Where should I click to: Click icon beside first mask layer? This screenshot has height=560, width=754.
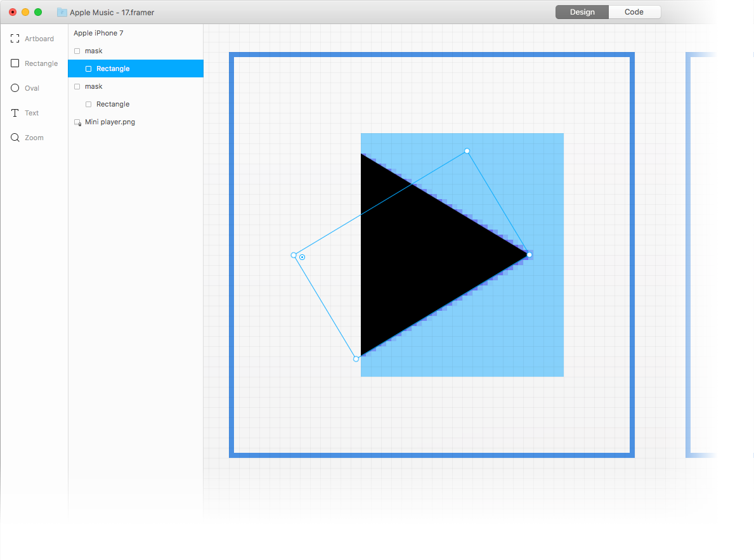click(x=77, y=51)
